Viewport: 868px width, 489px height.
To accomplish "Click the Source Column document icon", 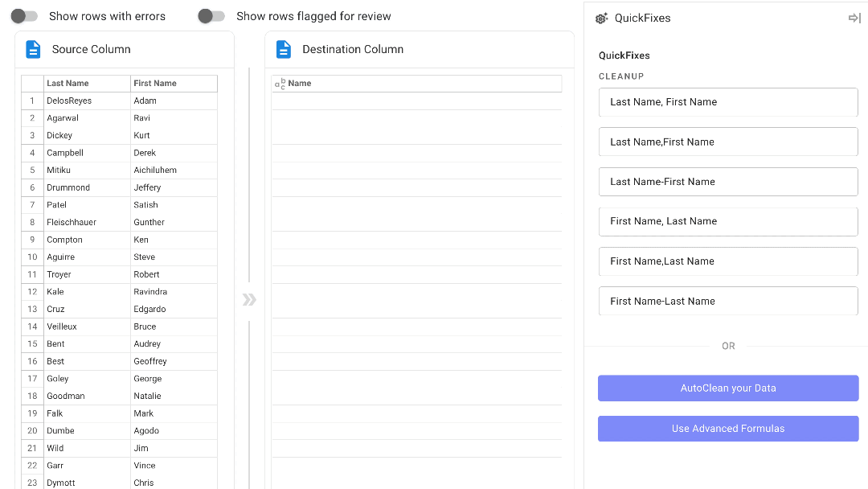I will point(33,49).
